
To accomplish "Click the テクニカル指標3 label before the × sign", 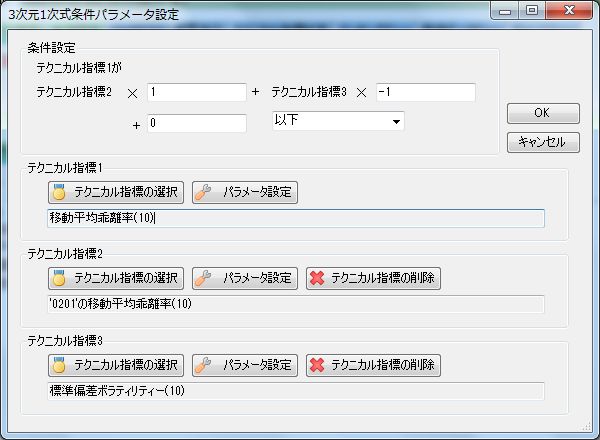I will (309, 92).
